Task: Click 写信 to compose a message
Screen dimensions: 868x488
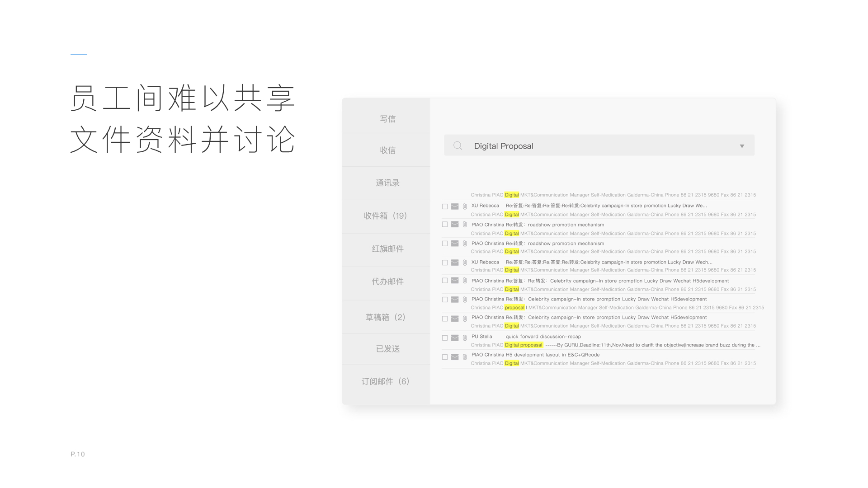Action: coord(387,119)
